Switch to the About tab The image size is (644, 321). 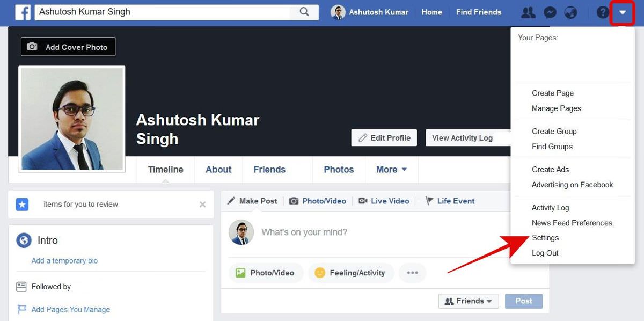(x=218, y=169)
